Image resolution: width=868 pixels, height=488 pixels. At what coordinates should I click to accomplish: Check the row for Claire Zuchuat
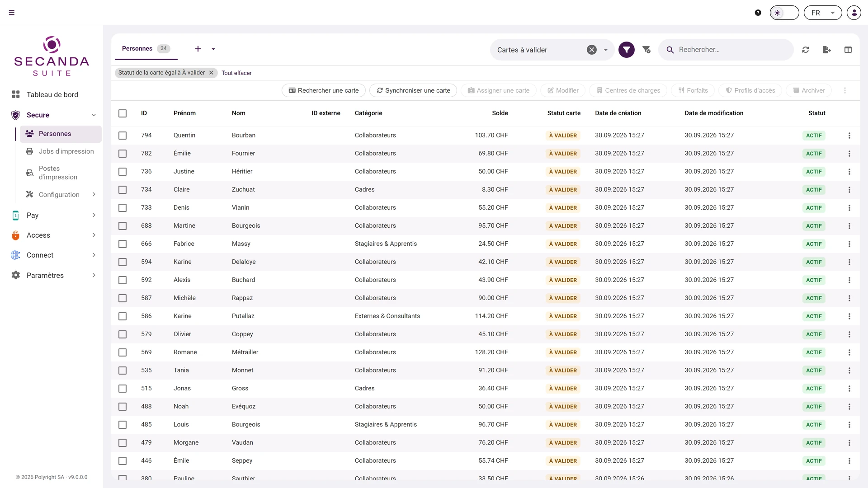[x=123, y=190]
